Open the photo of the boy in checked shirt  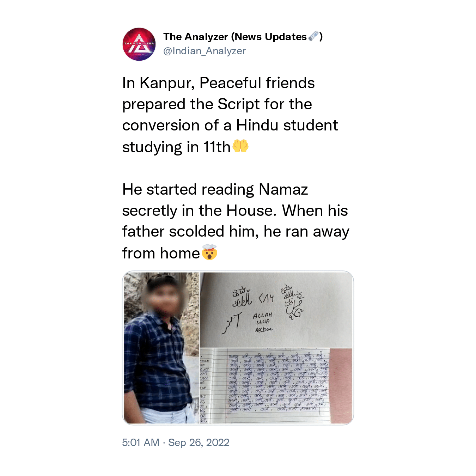click(x=161, y=348)
